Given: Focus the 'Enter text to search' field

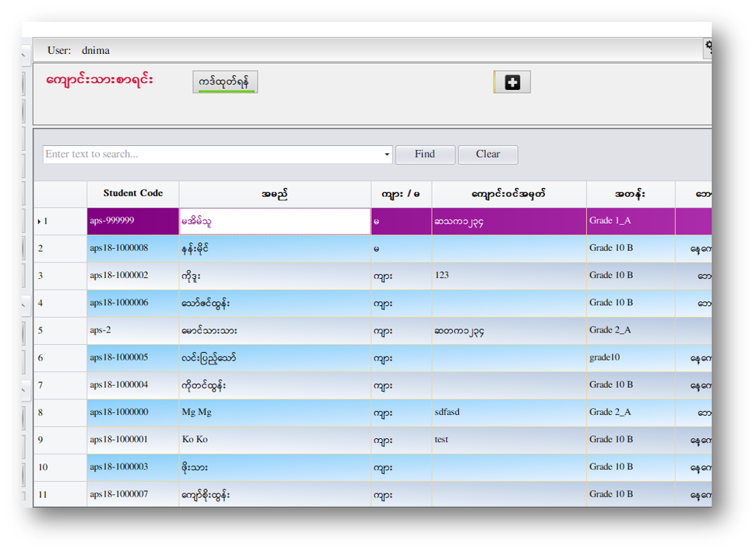Looking at the screenshot, I should point(211,155).
